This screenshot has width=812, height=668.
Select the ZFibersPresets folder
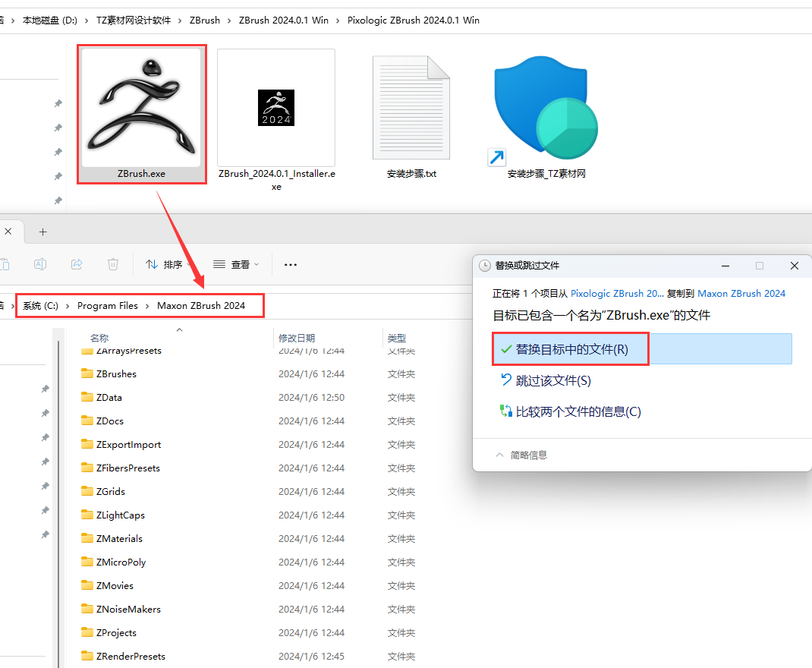pyautogui.click(x=121, y=468)
